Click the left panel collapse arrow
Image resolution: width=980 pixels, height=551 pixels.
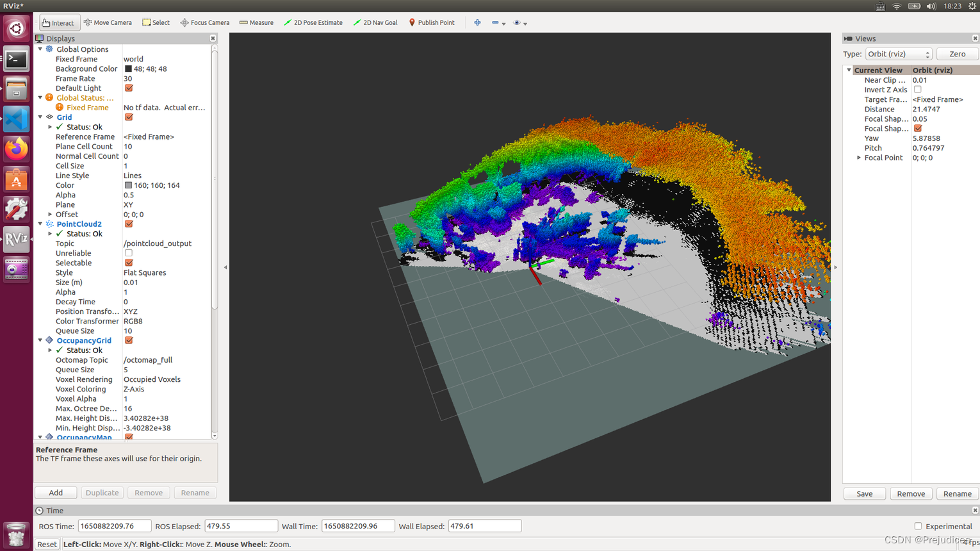point(225,267)
